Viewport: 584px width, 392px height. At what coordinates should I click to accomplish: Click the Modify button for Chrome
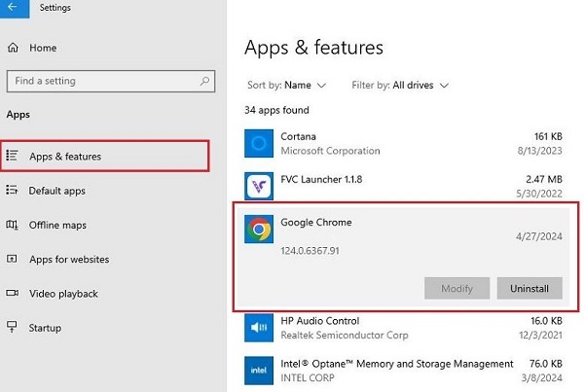(x=456, y=288)
